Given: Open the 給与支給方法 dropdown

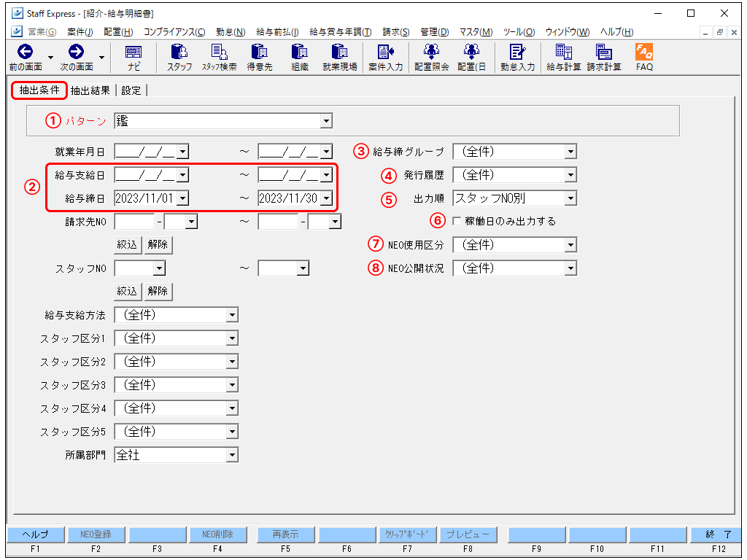Looking at the screenshot, I should [x=231, y=315].
